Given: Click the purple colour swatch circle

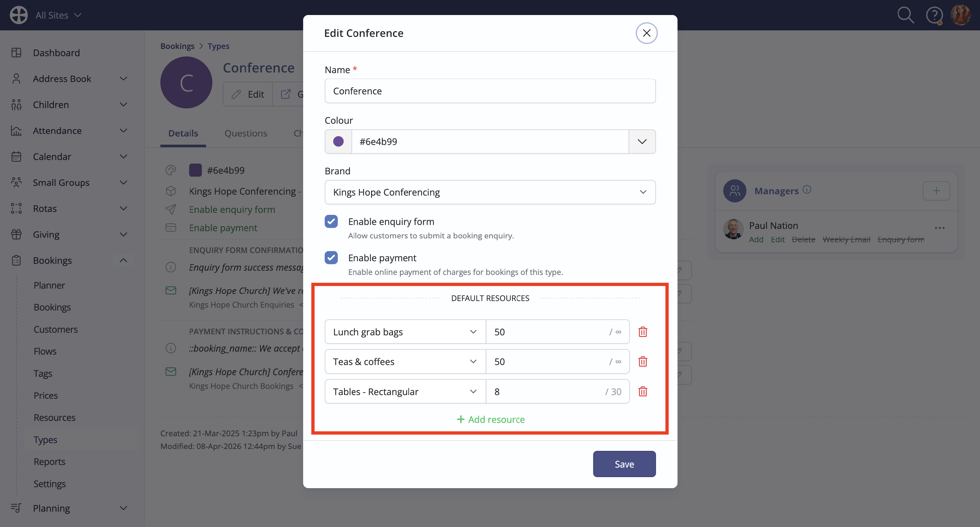Looking at the screenshot, I should tap(338, 141).
